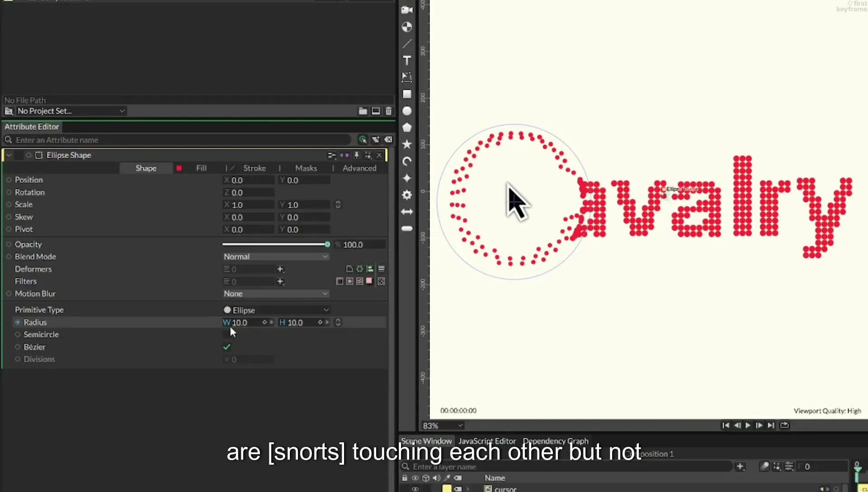The width and height of the screenshot is (868, 492).
Task: Select the Arc shape tool
Action: pyautogui.click(x=407, y=161)
